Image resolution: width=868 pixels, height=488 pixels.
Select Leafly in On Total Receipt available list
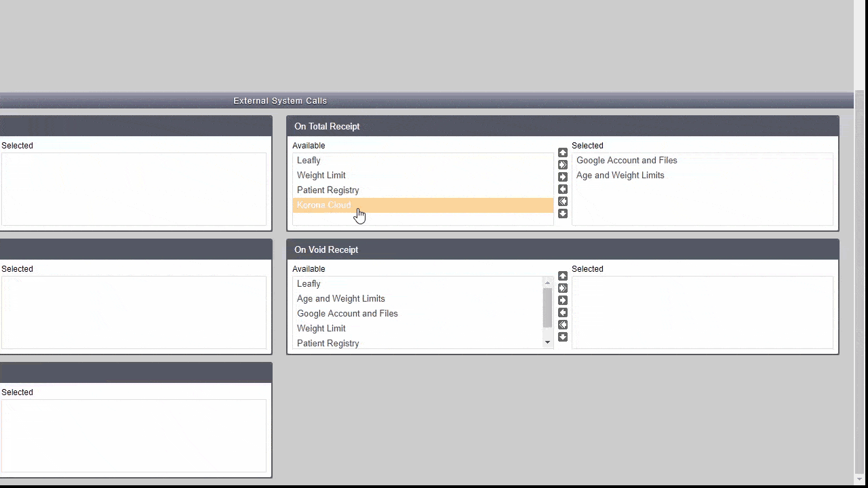click(x=422, y=161)
